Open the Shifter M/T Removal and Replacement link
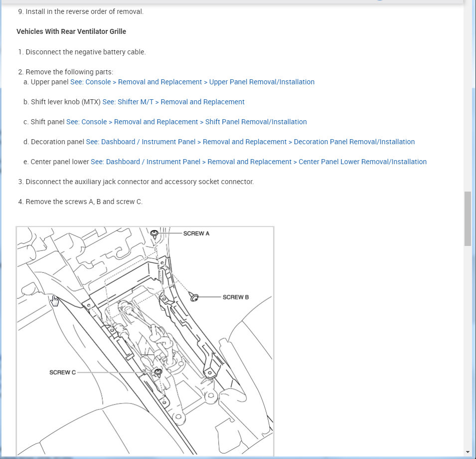The image size is (476, 459). coord(173,102)
